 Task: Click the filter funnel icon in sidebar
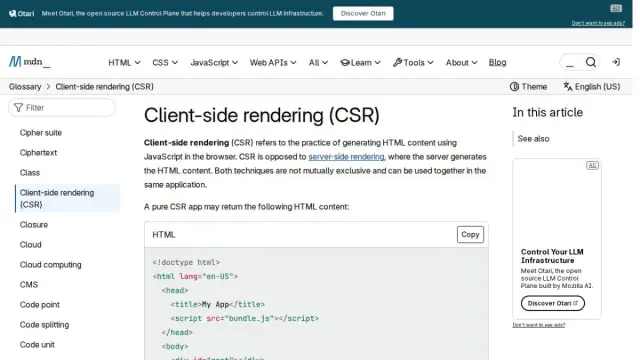pos(18,108)
